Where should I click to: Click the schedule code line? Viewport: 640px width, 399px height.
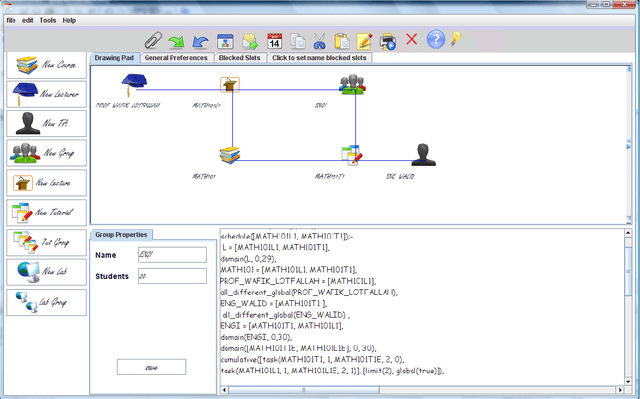(x=287, y=236)
